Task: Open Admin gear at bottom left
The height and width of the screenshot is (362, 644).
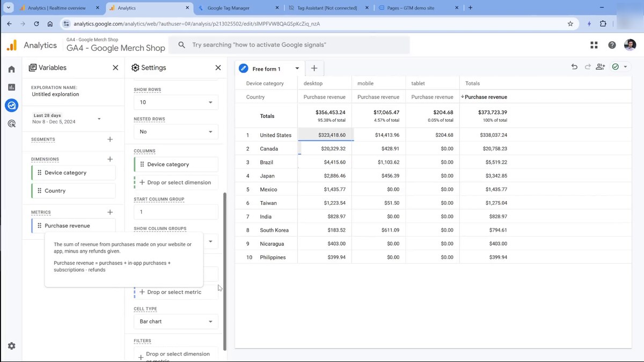Action: tap(11, 346)
